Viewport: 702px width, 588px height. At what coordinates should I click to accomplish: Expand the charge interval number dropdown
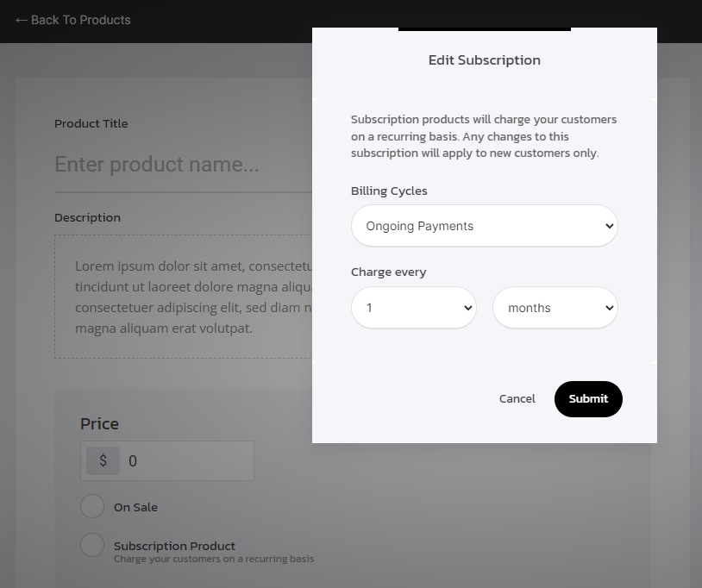click(413, 308)
